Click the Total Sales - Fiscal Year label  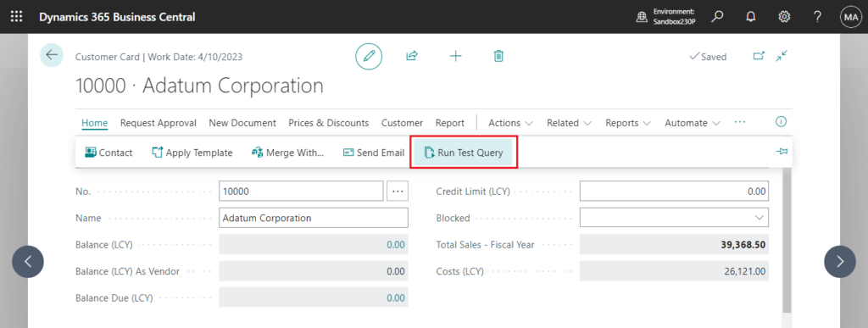(485, 244)
